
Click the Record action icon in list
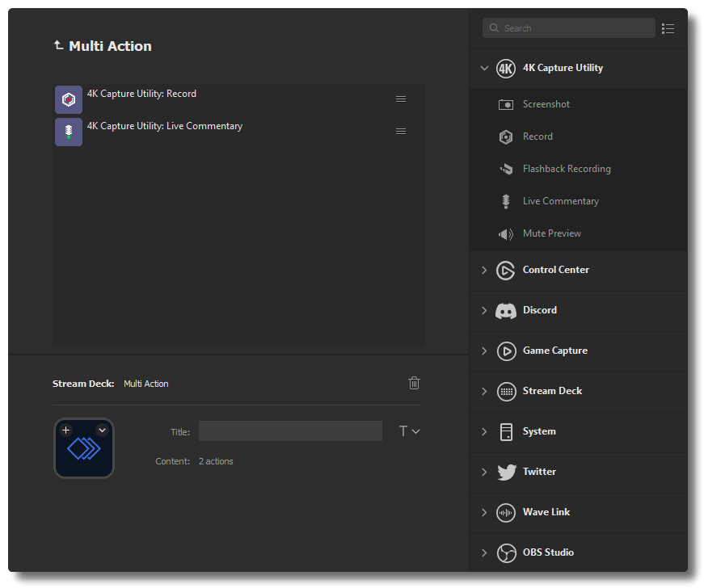point(68,99)
